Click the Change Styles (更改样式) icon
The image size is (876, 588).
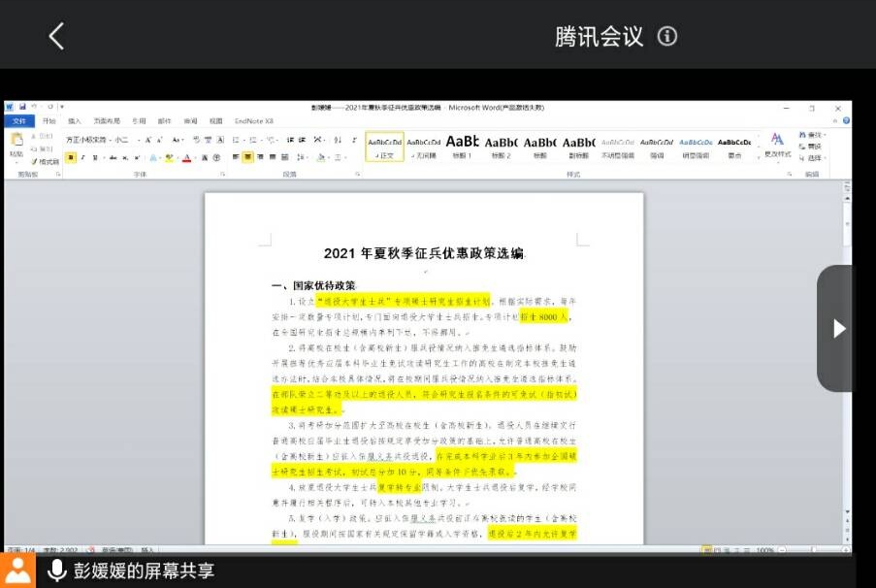[777, 144]
